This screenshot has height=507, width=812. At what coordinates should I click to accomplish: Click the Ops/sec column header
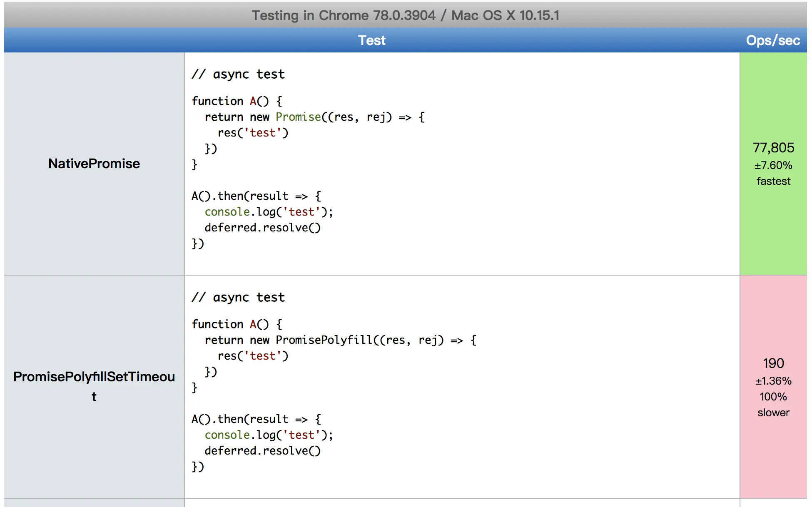(772, 40)
